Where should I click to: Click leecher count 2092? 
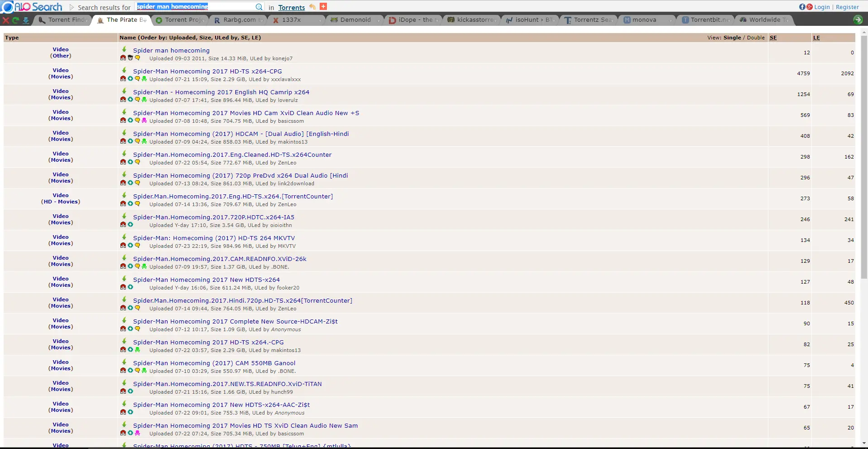847,73
